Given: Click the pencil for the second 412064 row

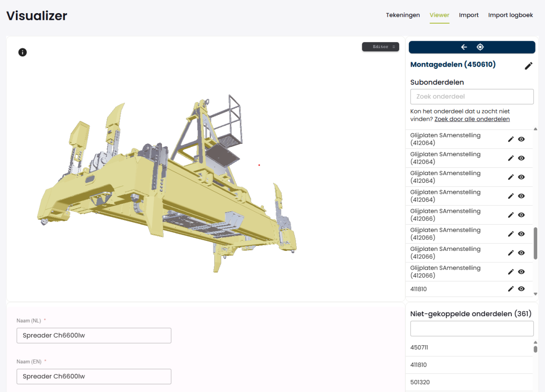Looking at the screenshot, I should (x=510, y=158).
